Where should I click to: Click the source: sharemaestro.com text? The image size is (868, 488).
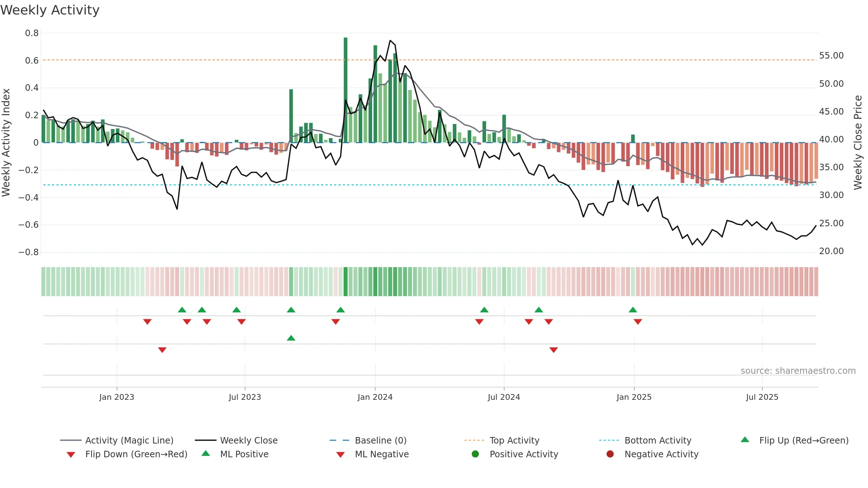[x=798, y=371]
